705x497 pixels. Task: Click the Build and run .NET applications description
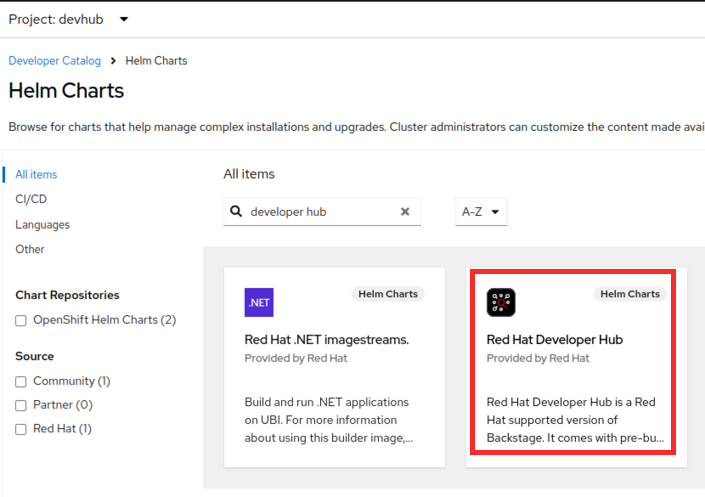[329, 420]
